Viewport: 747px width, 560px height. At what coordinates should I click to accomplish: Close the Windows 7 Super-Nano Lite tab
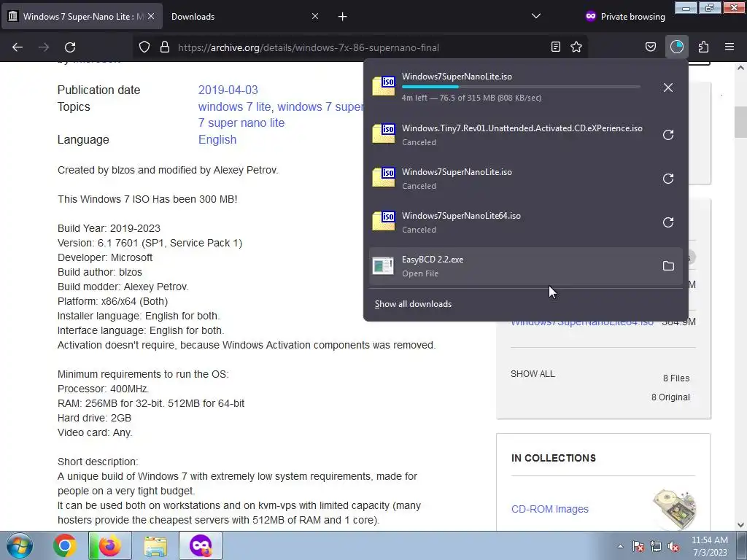point(151,16)
